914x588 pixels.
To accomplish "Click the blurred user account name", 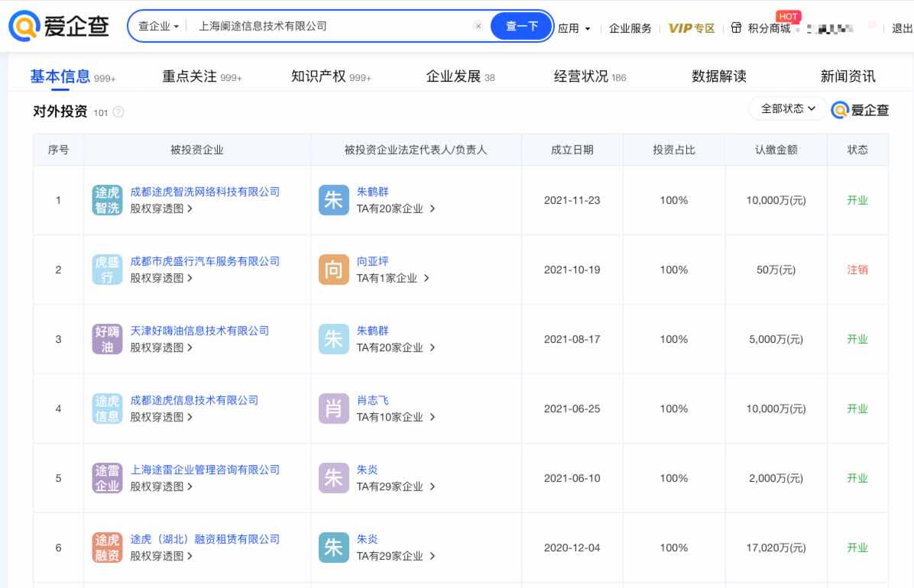I will click(830, 28).
